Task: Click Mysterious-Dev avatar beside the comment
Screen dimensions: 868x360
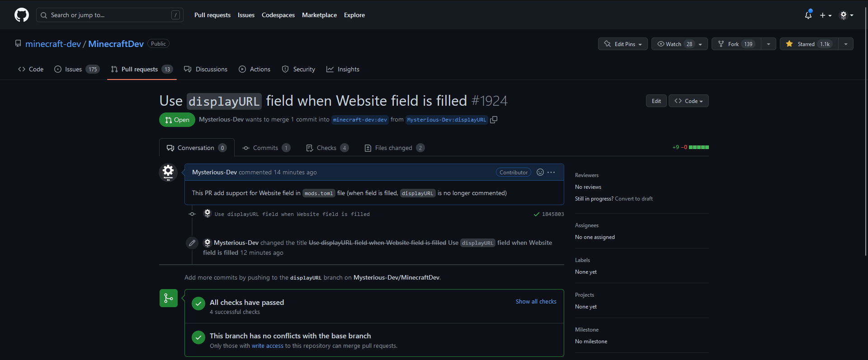Action: [168, 172]
